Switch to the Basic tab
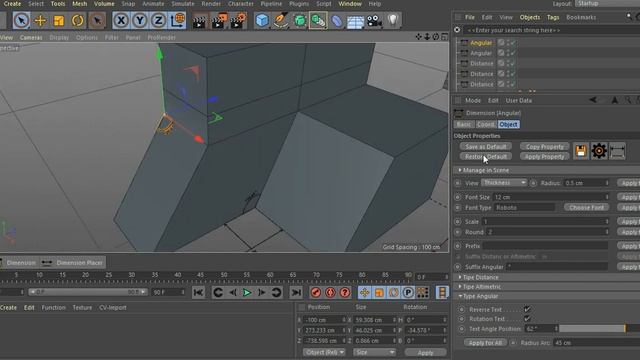640x360 pixels. pos(464,124)
